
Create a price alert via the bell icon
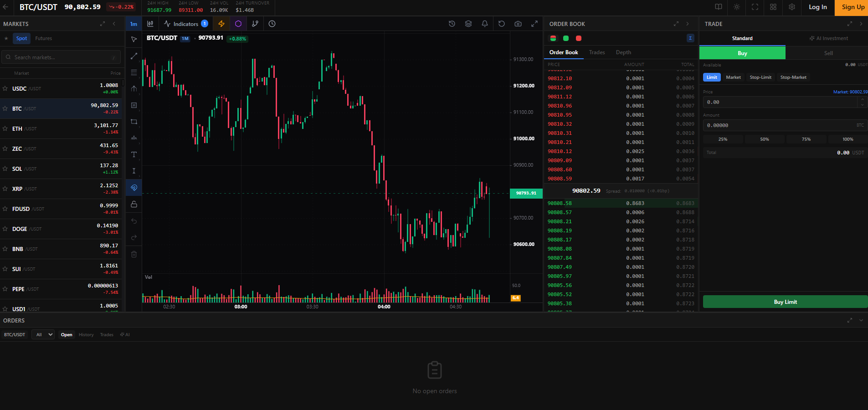pyautogui.click(x=484, y=24)
